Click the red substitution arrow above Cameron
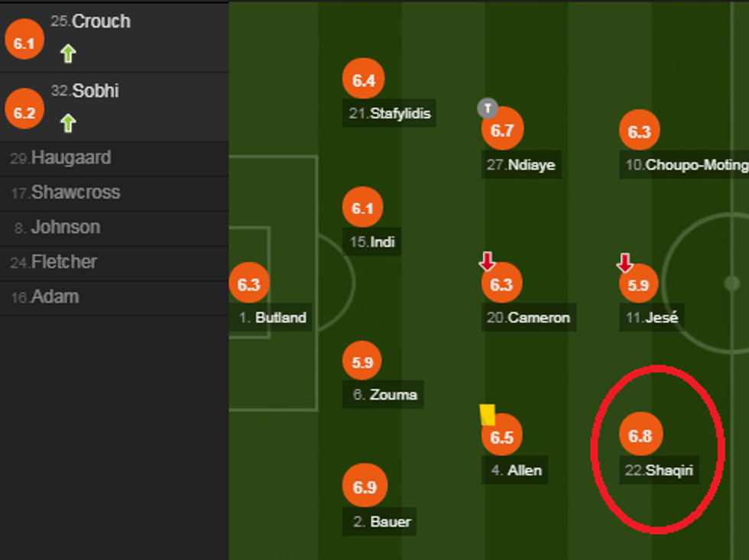The width and height of the screenshot is (749, 560). pos(488,261)
